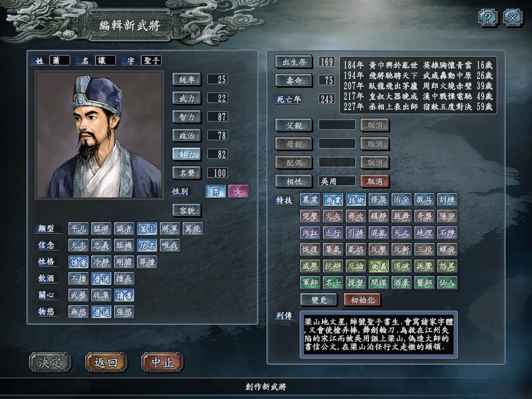
Task: Click the question mark help icon
Action: point(488,17)
